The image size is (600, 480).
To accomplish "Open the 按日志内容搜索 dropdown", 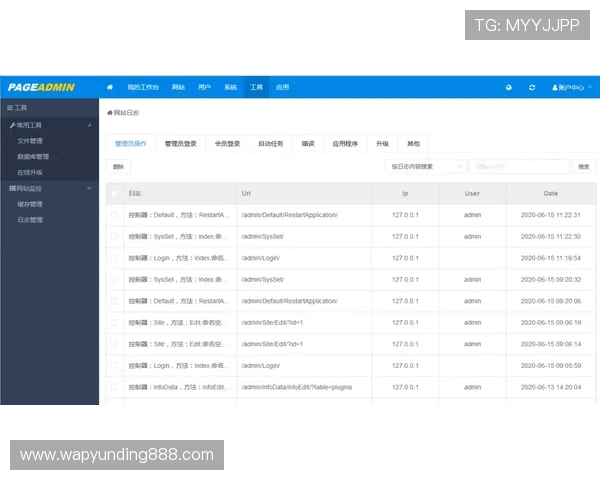I will coord(427,166).
